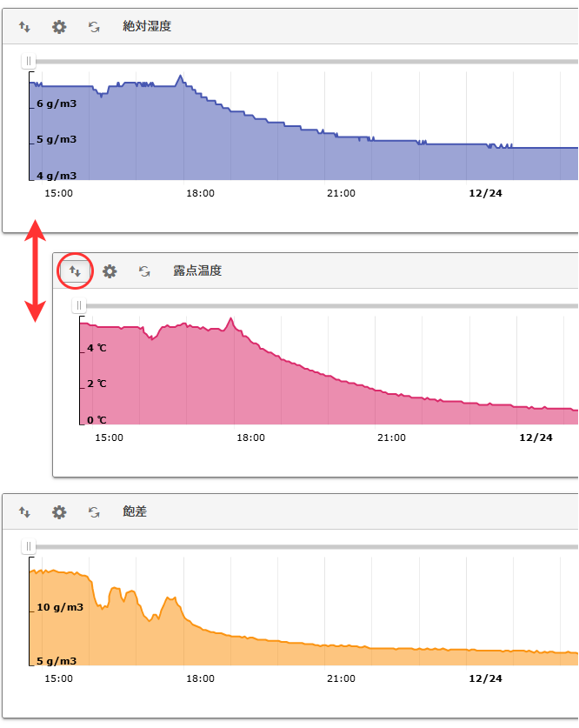Refresh the 露点温度 chart

pyautogui.click(x=144, y=271)
